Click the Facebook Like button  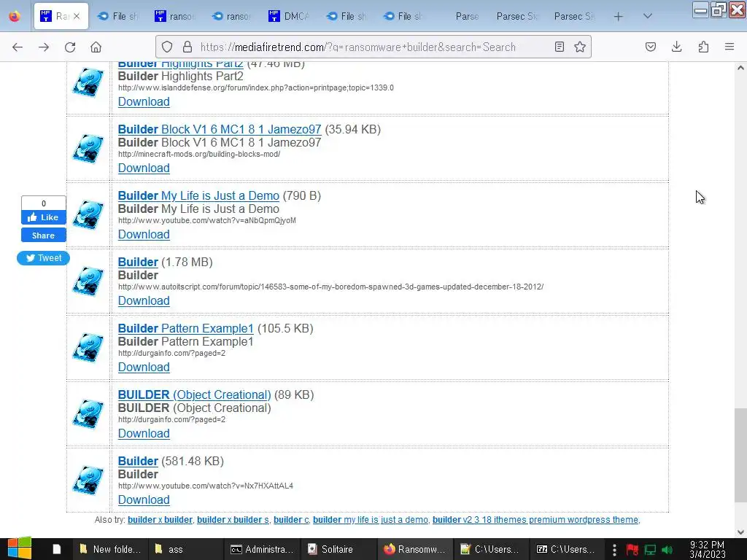click(43, 217)
